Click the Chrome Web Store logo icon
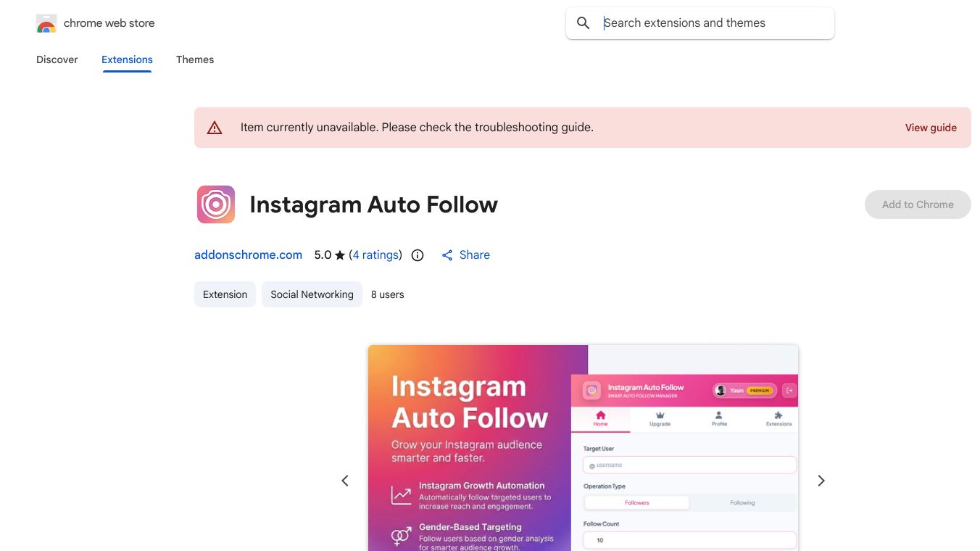This screenshot has height=551, width=980. (x=46, y=22)
